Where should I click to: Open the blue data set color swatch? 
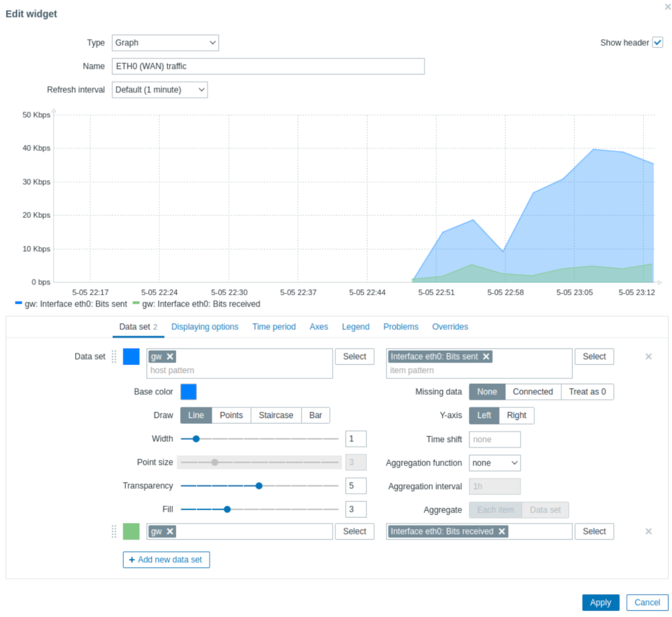131,357
